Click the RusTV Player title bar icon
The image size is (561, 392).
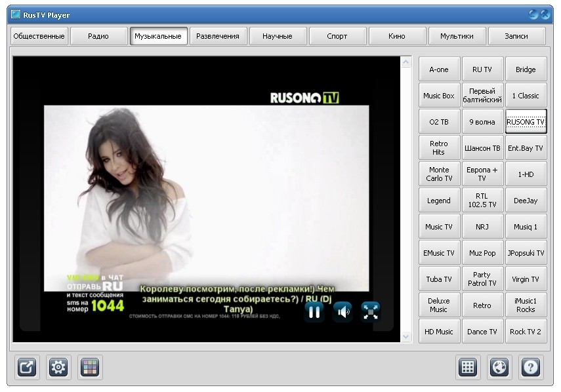tap(16, 14)
